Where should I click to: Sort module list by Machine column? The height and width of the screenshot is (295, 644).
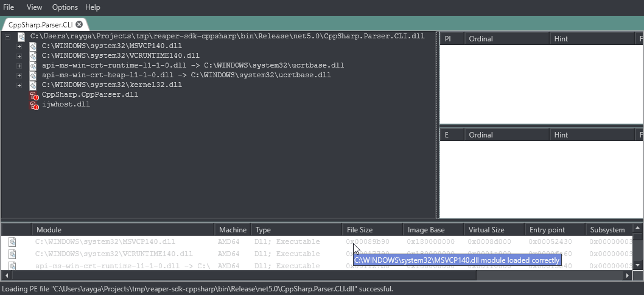pos(233,230)
